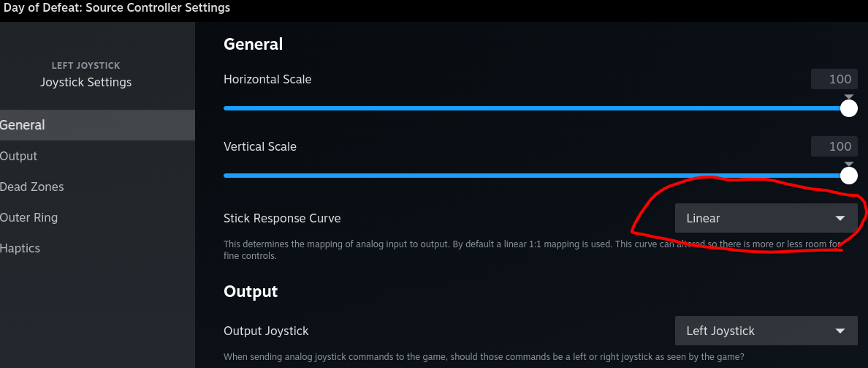Click the arrow icon on the Linear dropdown
The width and height of the screenshot is (868, 368).
pos(840,218)
